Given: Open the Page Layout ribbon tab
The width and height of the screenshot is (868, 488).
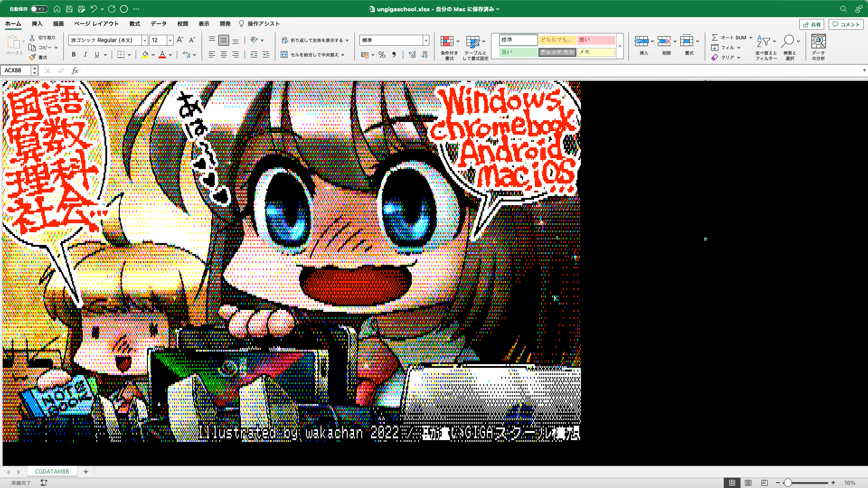Looking at the screenshot, I should 96,24.
